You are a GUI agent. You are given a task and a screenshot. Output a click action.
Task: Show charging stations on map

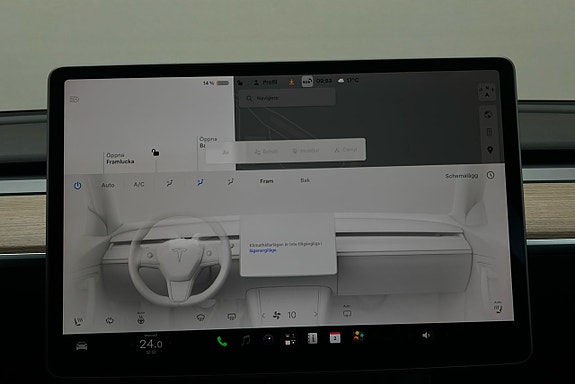coord(489,132)
